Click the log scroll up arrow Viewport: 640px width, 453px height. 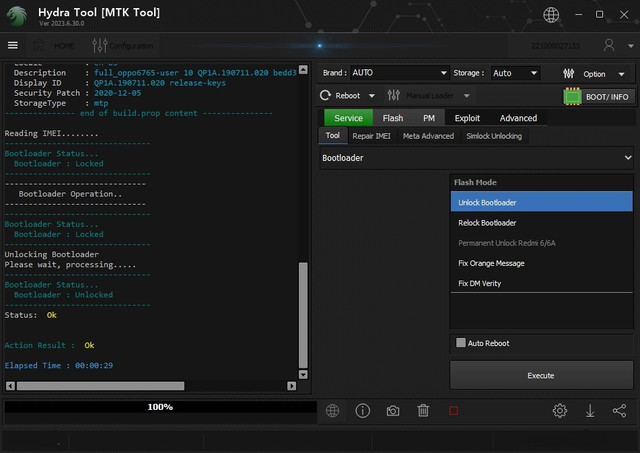(x=303, y=70)
